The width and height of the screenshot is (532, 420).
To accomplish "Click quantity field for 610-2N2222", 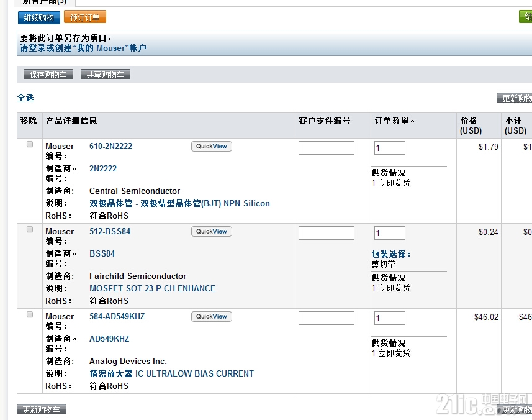I will (389, 148).
